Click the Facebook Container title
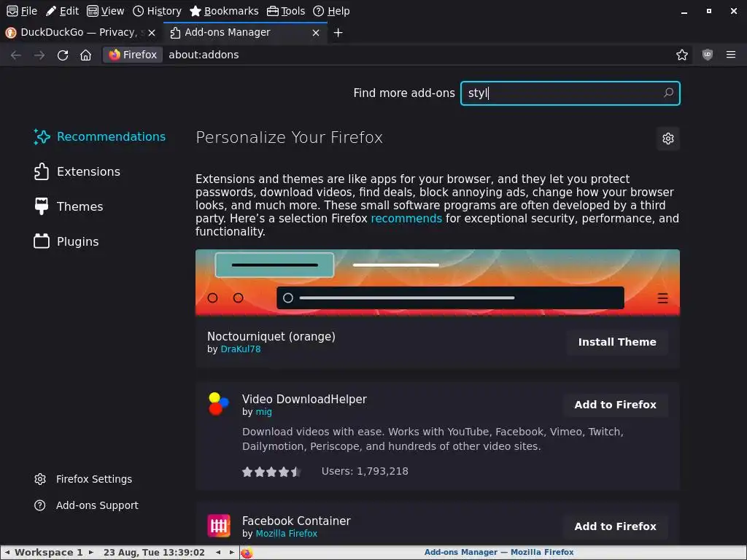 296,521
